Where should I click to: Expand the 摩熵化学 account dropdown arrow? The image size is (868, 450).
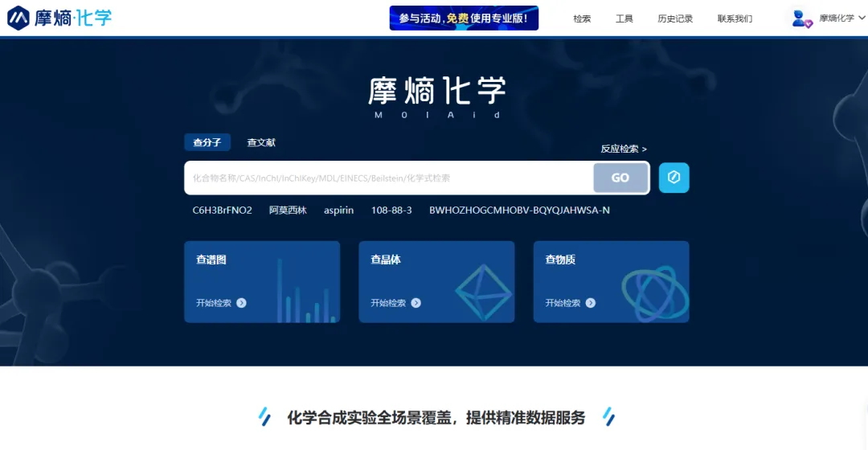click(x=862, y=18)
